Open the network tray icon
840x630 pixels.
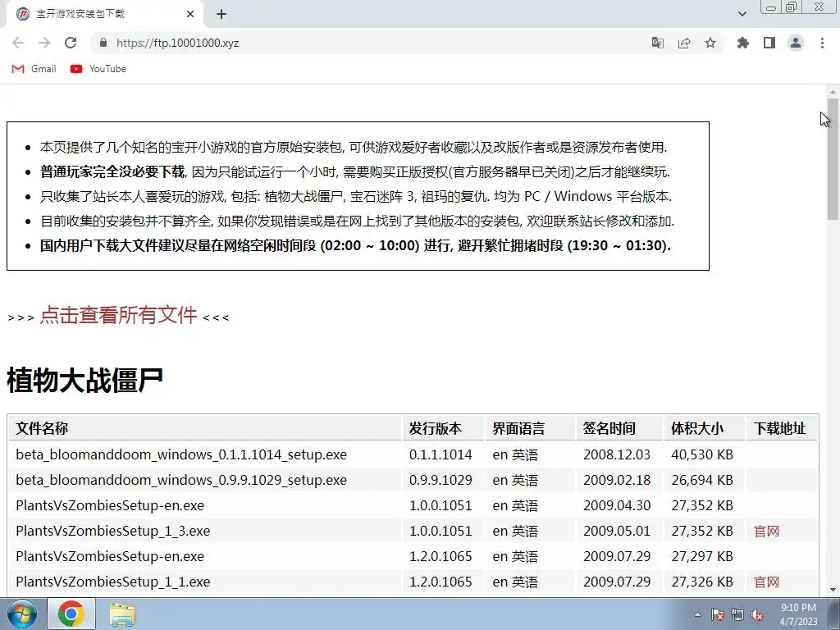coord(737,614)
